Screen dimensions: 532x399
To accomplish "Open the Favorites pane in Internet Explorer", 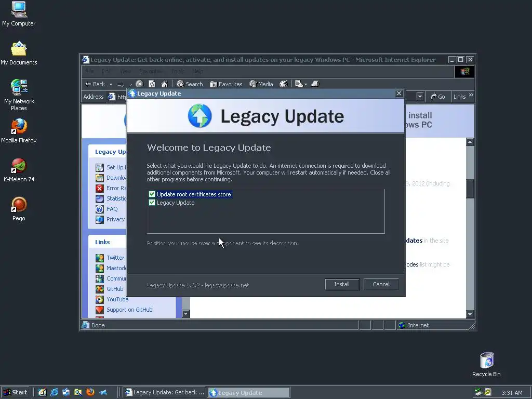I will point(226,84).
